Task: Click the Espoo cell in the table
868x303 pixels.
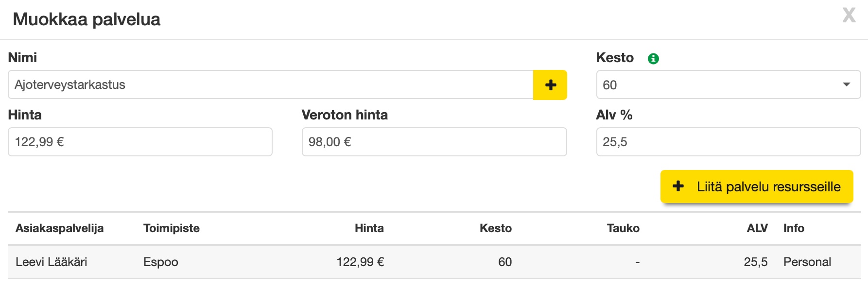Action: (161, 262)
